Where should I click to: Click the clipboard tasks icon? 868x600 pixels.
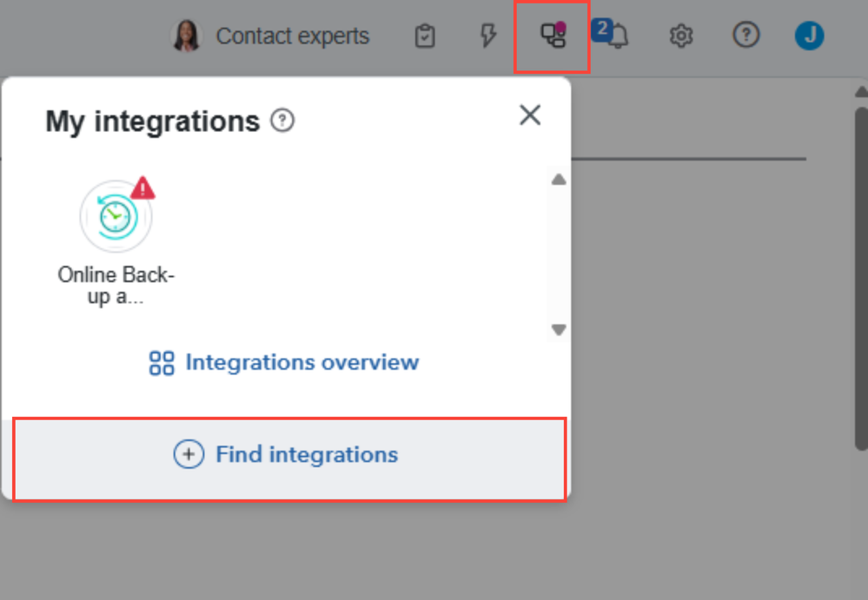[424, 36]
